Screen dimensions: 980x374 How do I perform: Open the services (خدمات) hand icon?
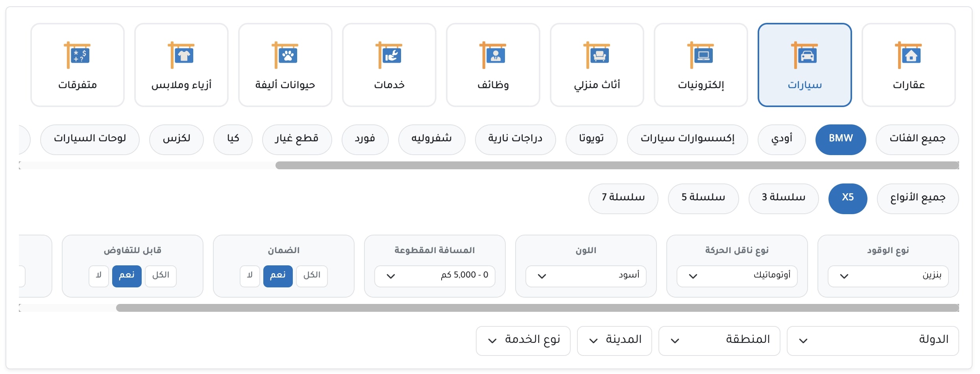pos(389,55)
